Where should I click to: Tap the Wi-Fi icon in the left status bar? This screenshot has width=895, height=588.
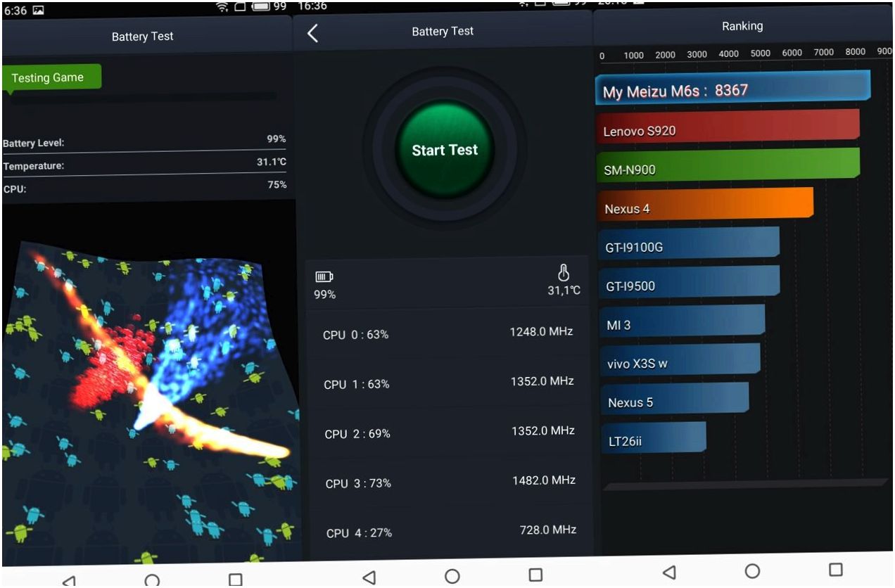[x=222, y=8]
